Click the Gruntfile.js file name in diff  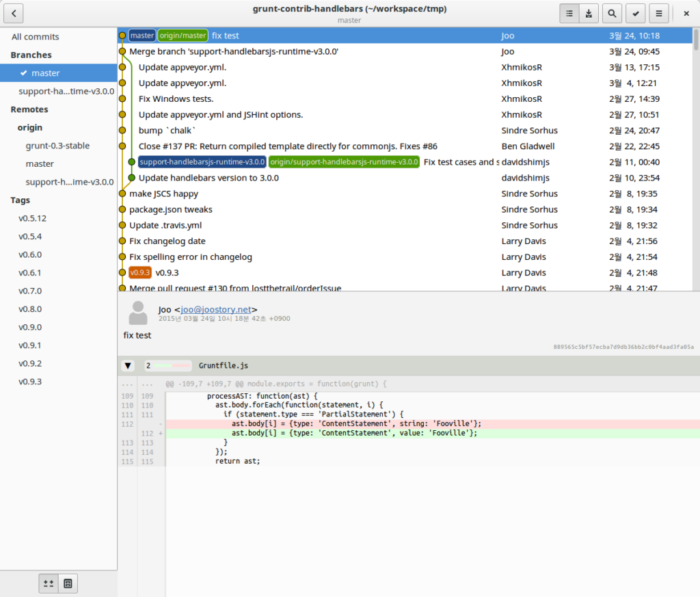click(x=224, y=366)
